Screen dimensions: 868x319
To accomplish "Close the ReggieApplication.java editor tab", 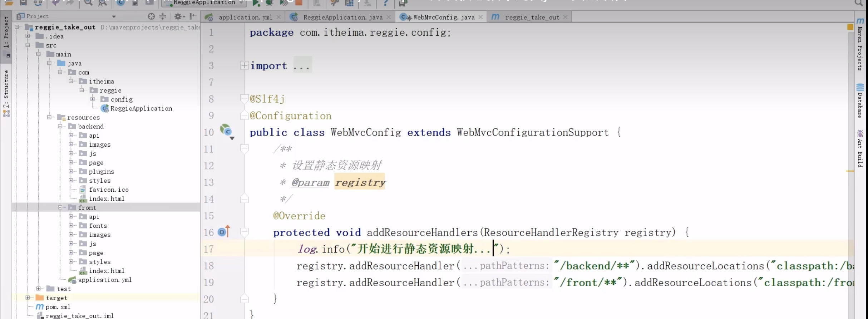I will click(389, 17).
